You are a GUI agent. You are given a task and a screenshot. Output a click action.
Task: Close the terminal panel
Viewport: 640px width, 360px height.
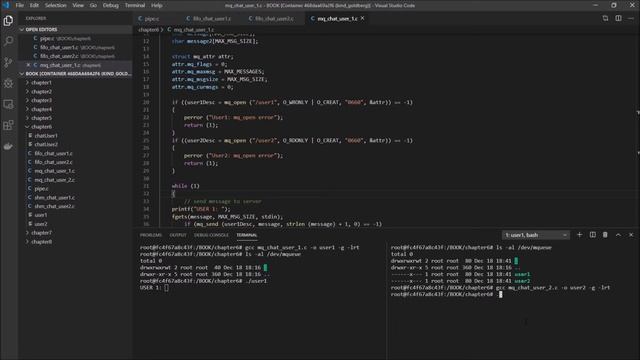tap(631, 235)
